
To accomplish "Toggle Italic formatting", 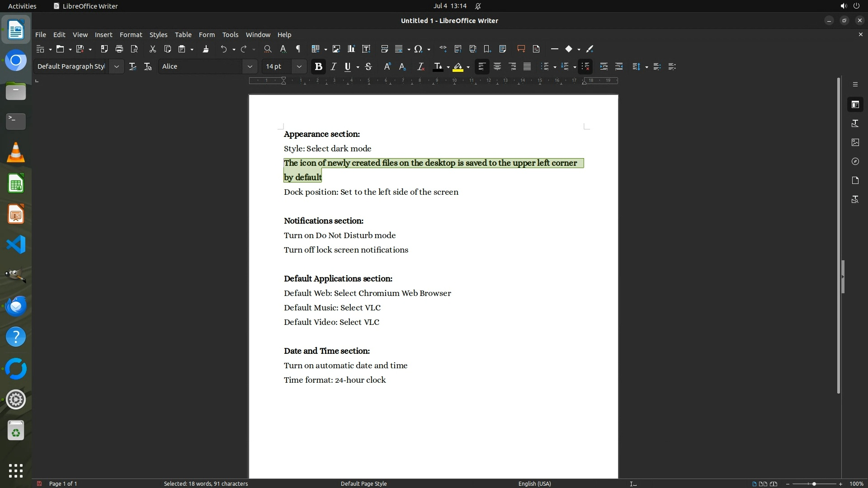I will tap(334, 67).
